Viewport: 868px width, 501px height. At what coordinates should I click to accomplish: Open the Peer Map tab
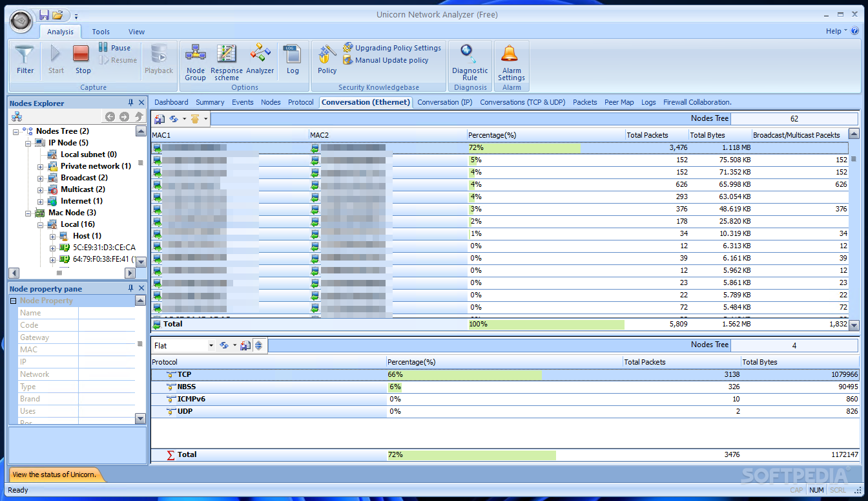[x=619, y=102]
